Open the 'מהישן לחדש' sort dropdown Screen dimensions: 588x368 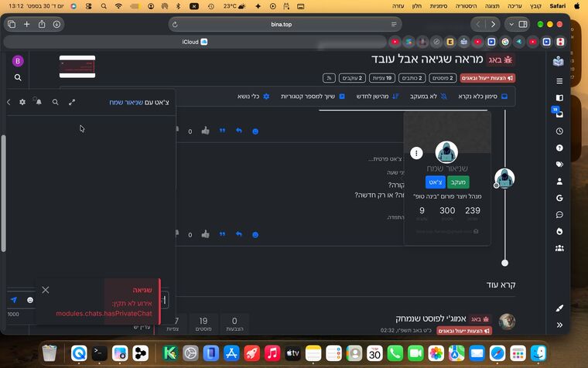(x=378, y=97)
